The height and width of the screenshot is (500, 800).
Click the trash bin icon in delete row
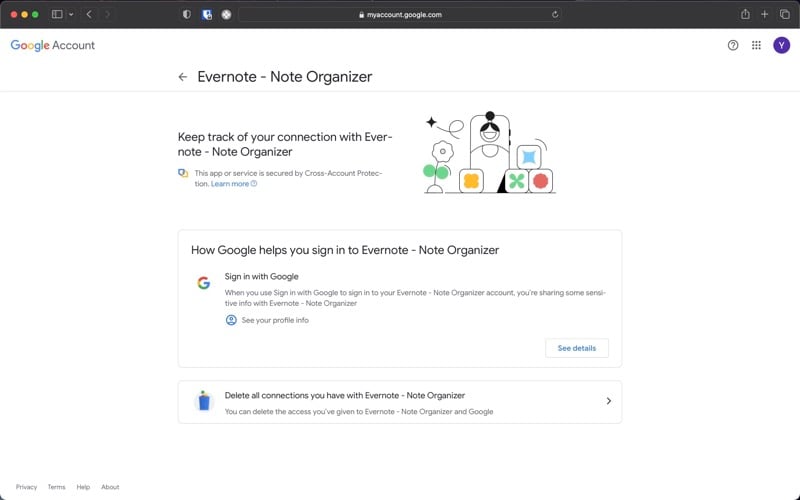point(204,401)
